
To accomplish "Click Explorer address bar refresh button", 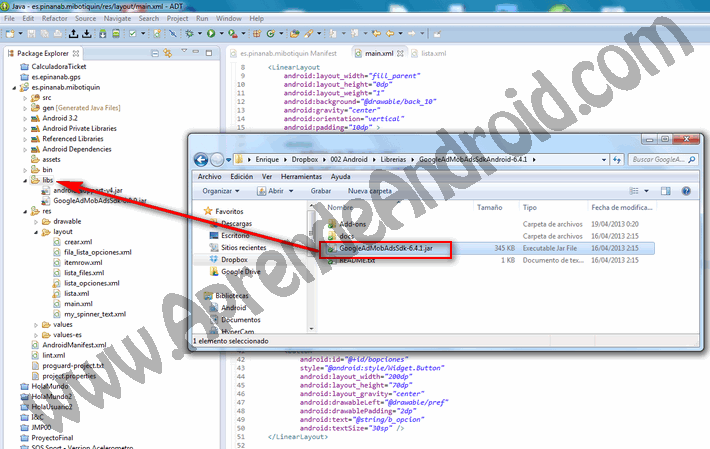I will tap(617, 159).
